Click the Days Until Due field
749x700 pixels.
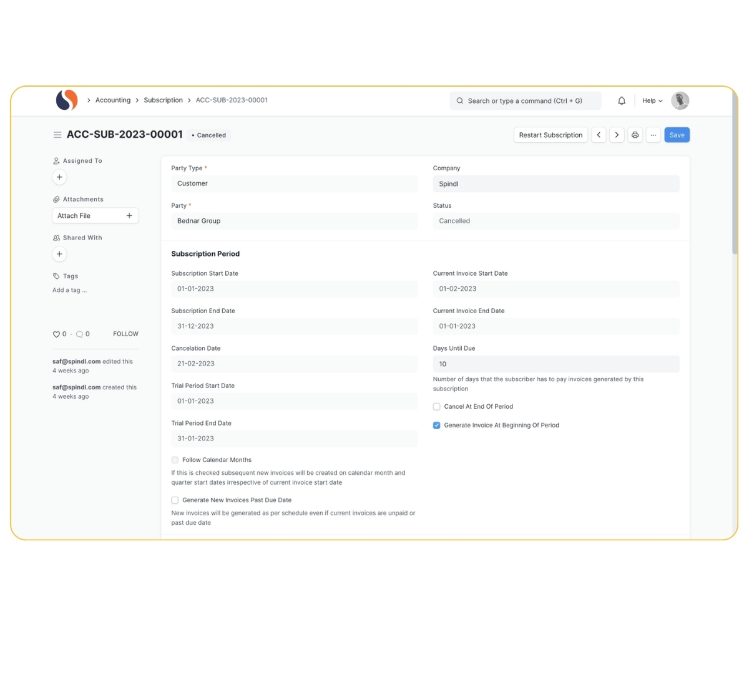coord(556,364)
